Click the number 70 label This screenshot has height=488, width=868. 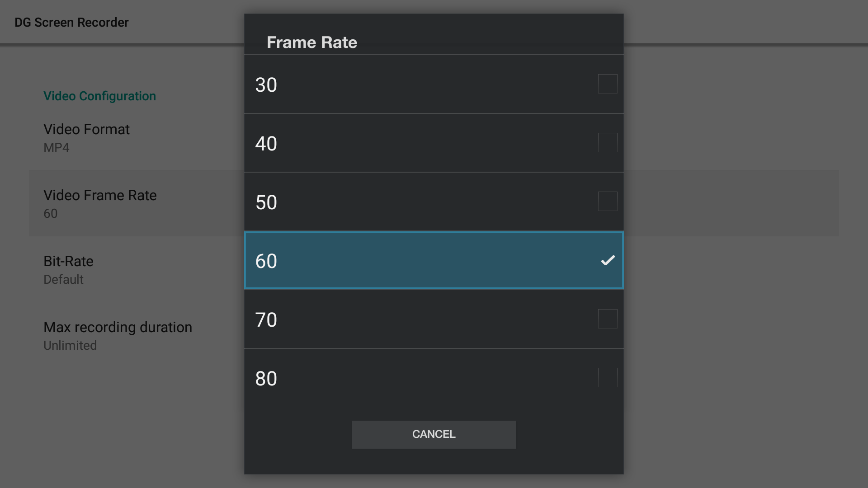click(x=266, y=320)
